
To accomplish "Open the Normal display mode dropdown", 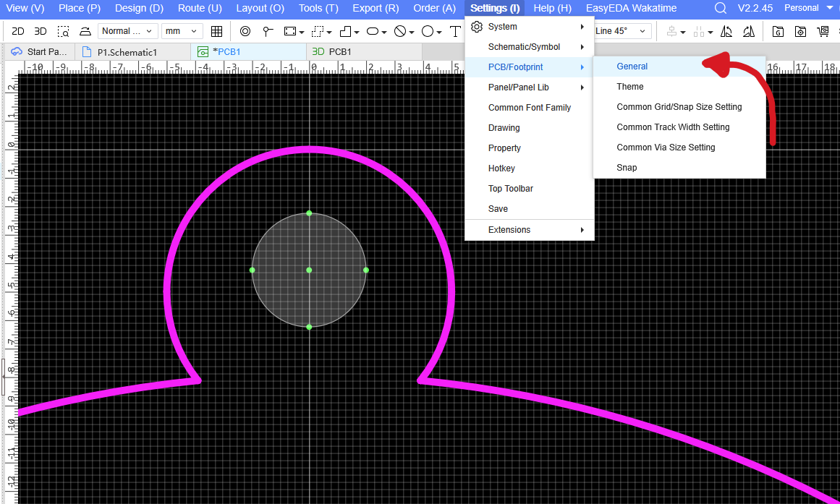I will click(127, 31).
